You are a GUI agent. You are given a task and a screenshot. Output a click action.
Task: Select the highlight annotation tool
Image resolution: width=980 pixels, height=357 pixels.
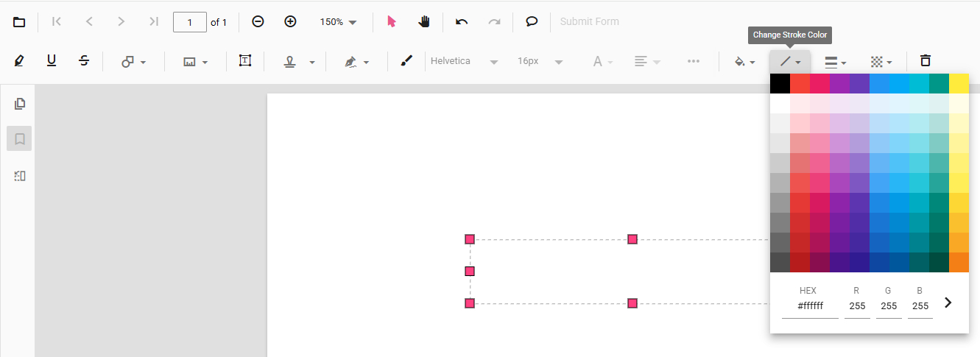pos(19,61)
